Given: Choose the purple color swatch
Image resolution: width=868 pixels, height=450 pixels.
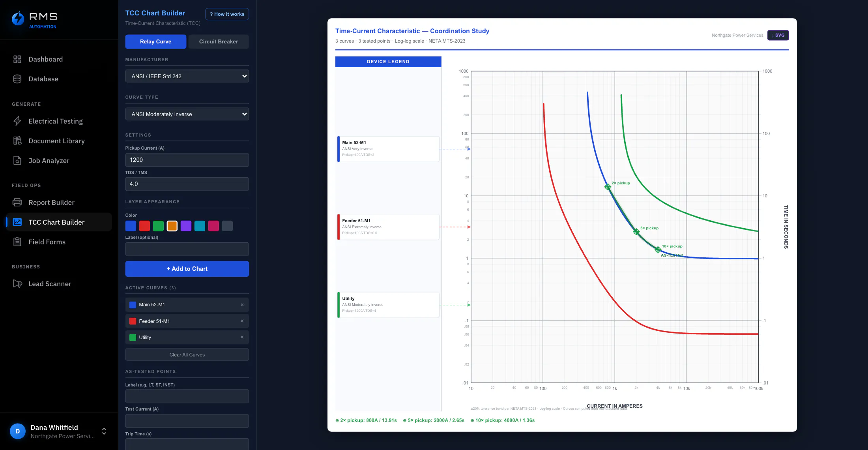Looking at the screenshot, I should tap(186, 226).
